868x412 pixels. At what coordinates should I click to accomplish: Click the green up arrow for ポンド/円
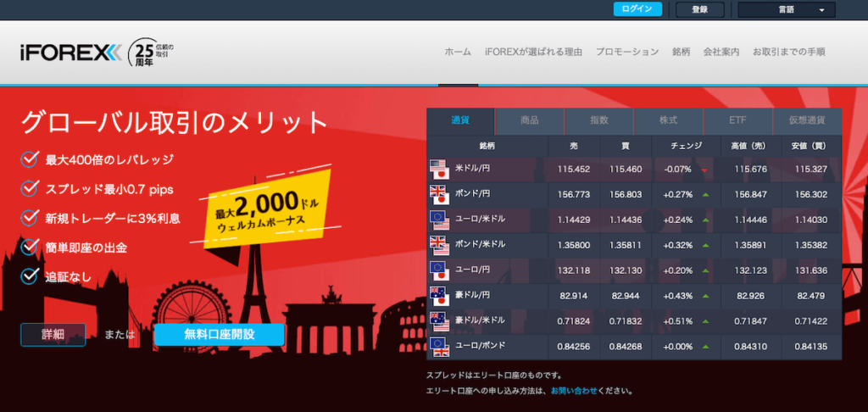(x=705, y=195)
